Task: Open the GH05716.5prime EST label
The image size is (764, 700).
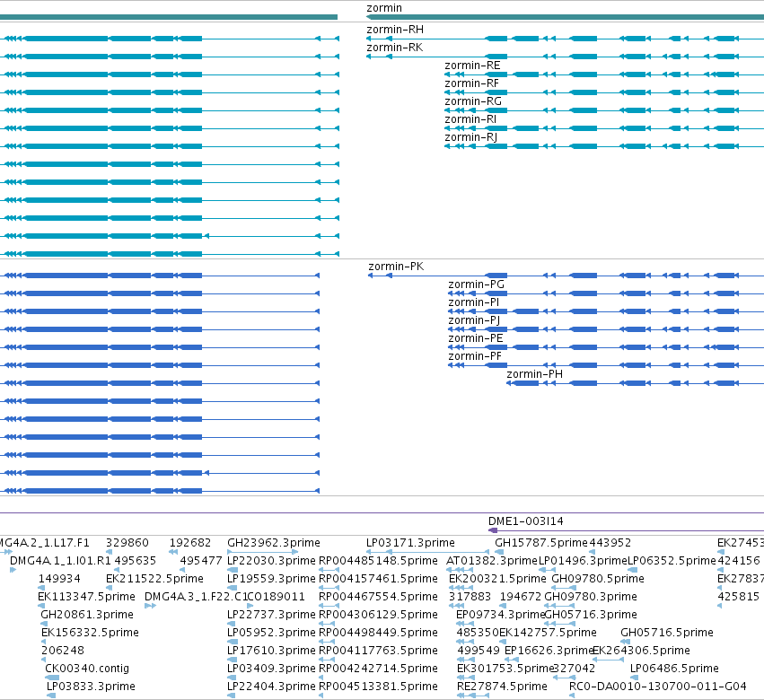Action: point(666,634)
